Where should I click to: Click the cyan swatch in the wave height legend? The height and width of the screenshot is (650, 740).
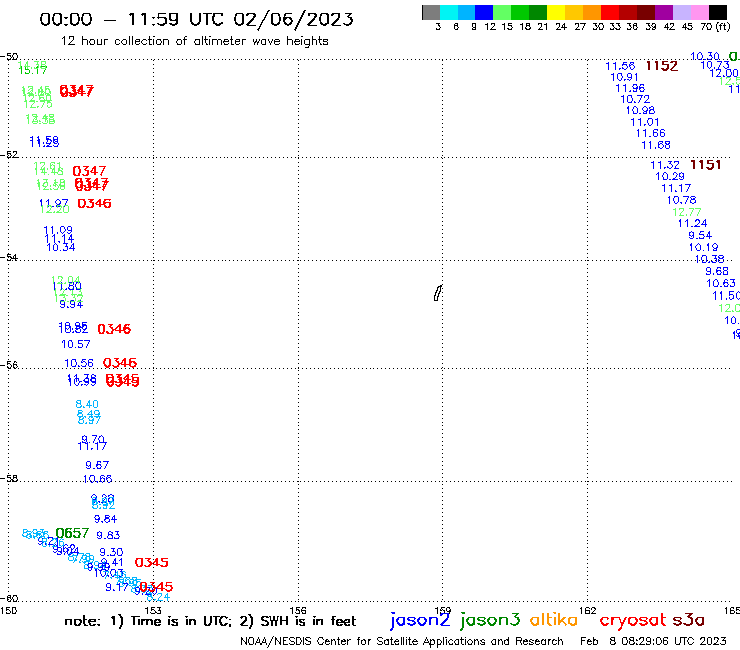[x=449, y=12]
